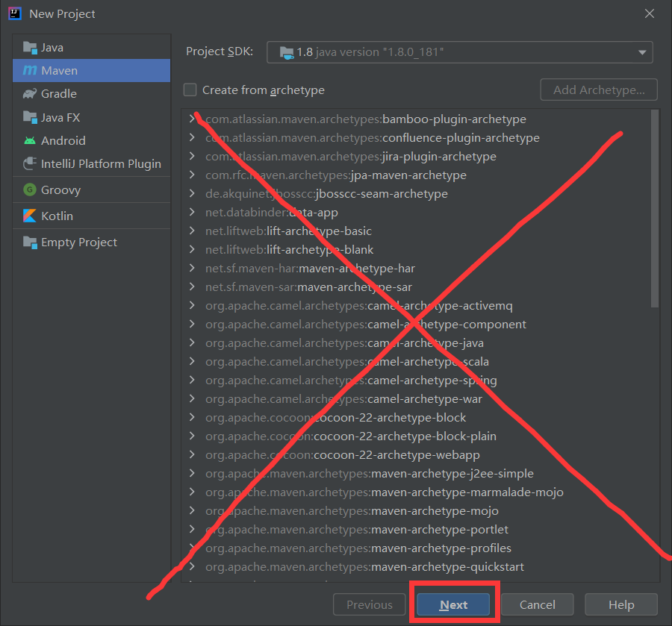Expand the bamboo-plugin-archetype node

click(x=192, y=119)
